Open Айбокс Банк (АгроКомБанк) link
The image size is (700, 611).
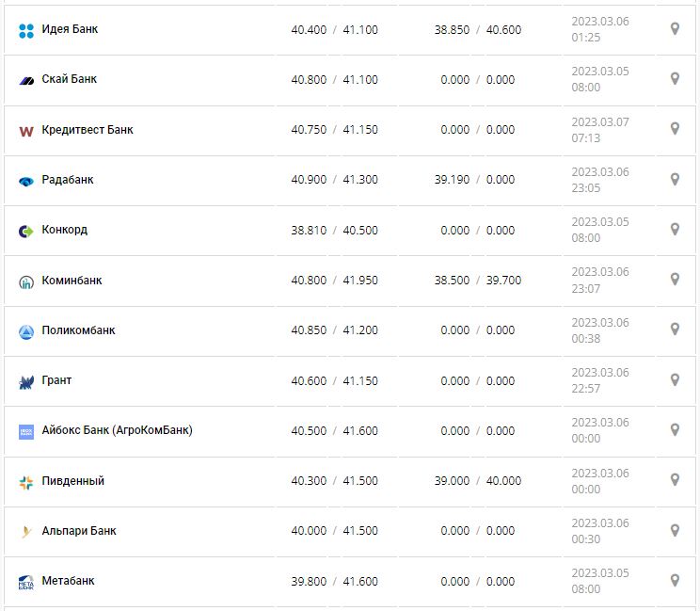[117, 431]
